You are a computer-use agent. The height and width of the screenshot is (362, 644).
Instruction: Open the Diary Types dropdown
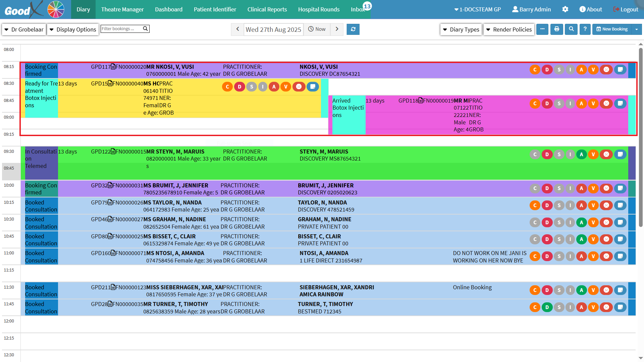pos(461,29)
